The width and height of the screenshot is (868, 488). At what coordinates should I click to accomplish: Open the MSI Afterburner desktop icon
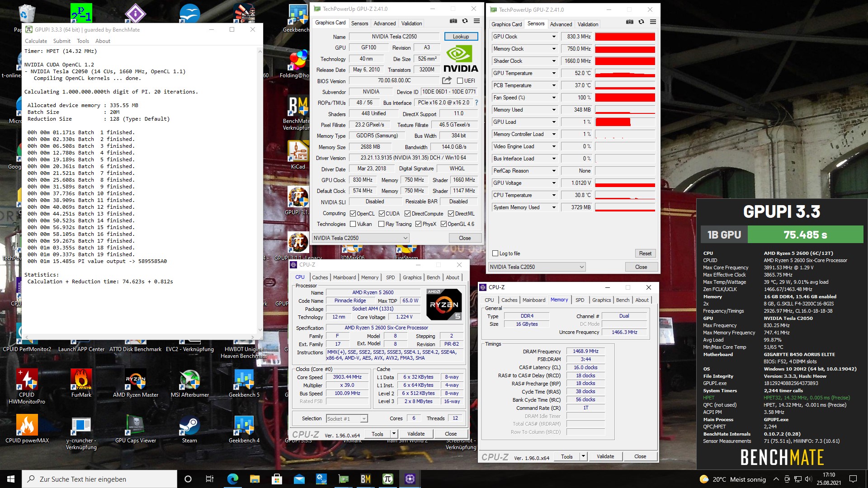point(190,383)
